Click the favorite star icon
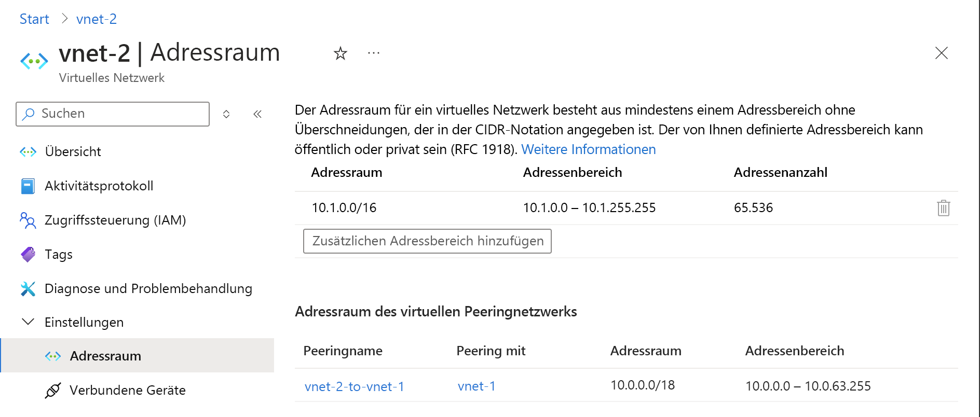Image resolution: width=980 pixels, height=417 pixels. coord(341,53)
